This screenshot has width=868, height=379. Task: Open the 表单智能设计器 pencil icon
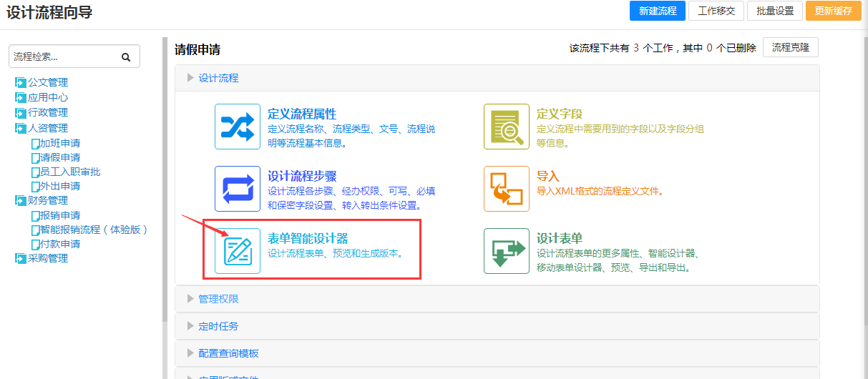pos(238,251)
